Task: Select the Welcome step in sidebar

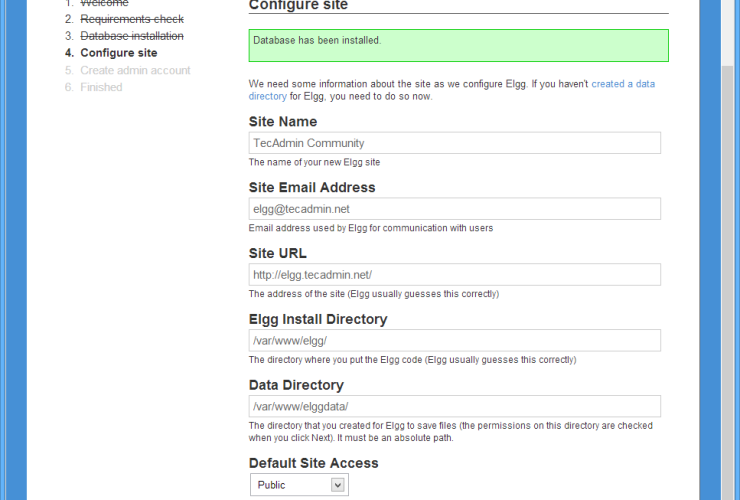Action: (104, 3)
